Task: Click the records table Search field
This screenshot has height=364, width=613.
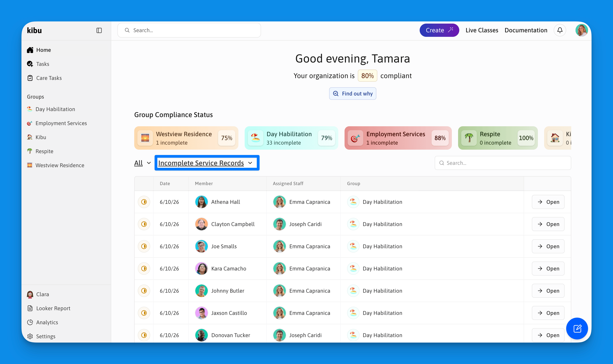Action: [x=503, y=163]
